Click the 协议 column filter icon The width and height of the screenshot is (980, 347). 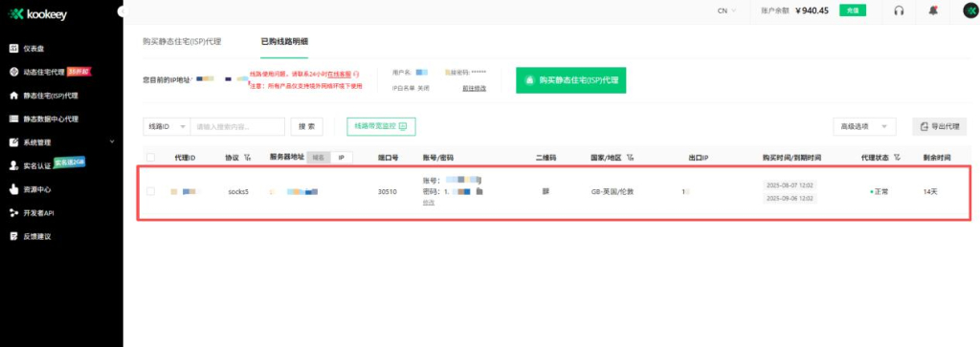coord(248,158)
